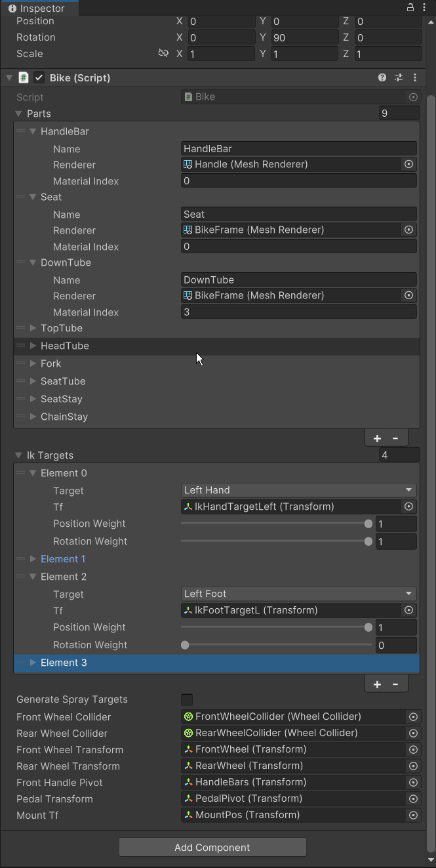Open object picker for Handle Mesh Renderer

click(x=409, y=164)
